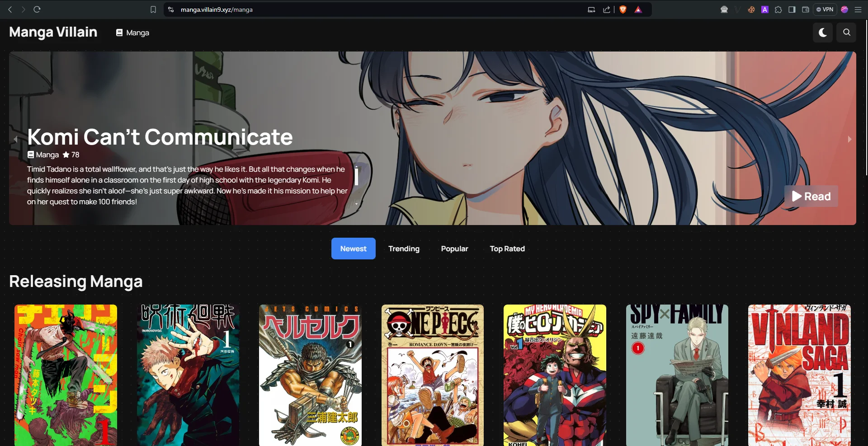Open the Manga navigation link

(x=132, y=33)
